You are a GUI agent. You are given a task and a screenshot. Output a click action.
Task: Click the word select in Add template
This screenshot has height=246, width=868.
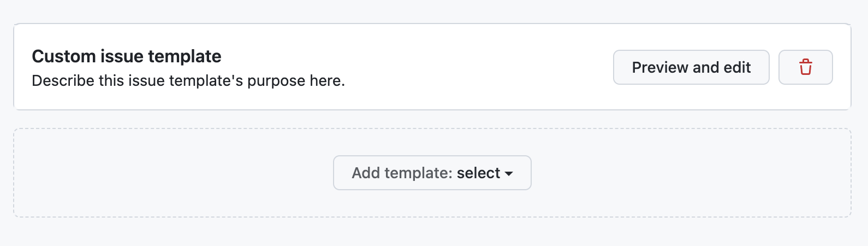click(478, 173)
